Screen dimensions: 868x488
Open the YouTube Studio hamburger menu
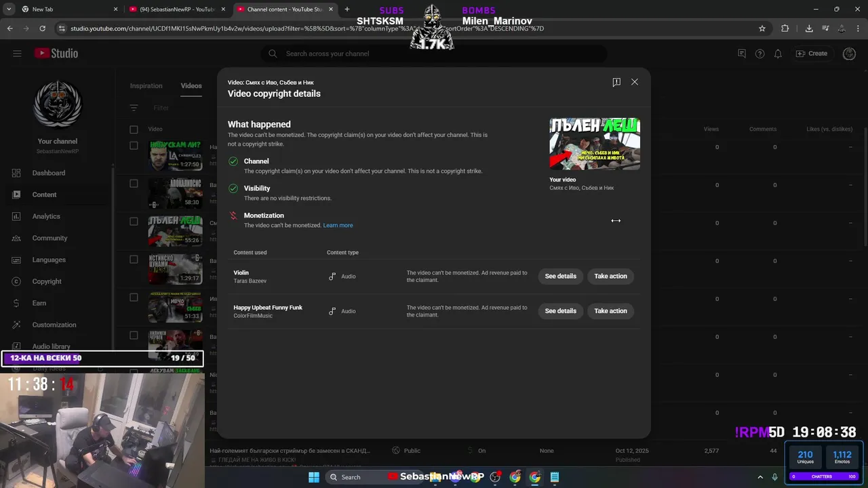[x=17, y=54]
